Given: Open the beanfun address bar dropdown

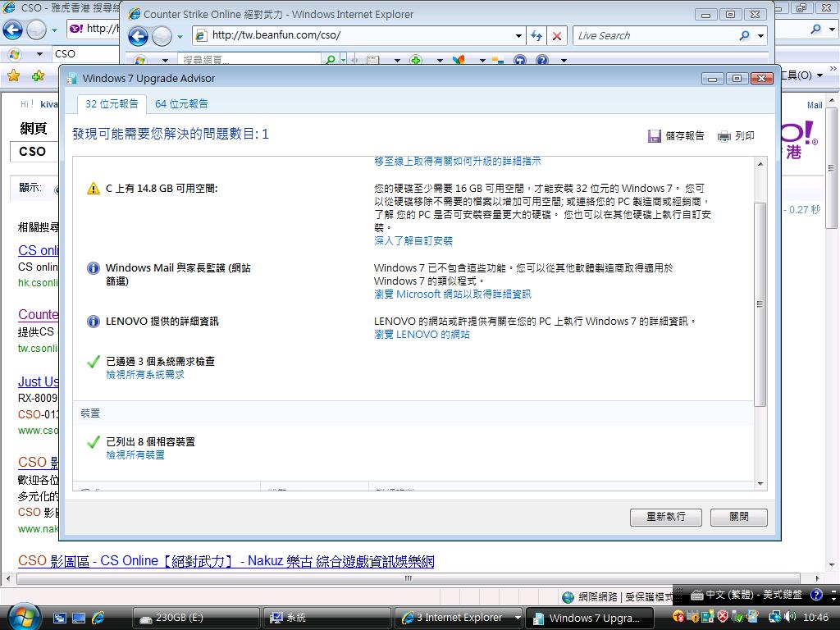Looking at the screenshot, I should [518, 36].
